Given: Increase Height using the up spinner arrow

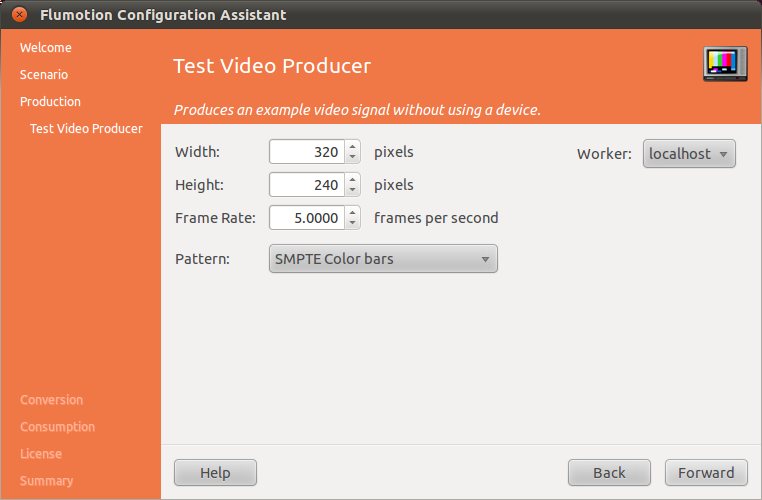Looking at the screenshot, I should tap(352, 179).
